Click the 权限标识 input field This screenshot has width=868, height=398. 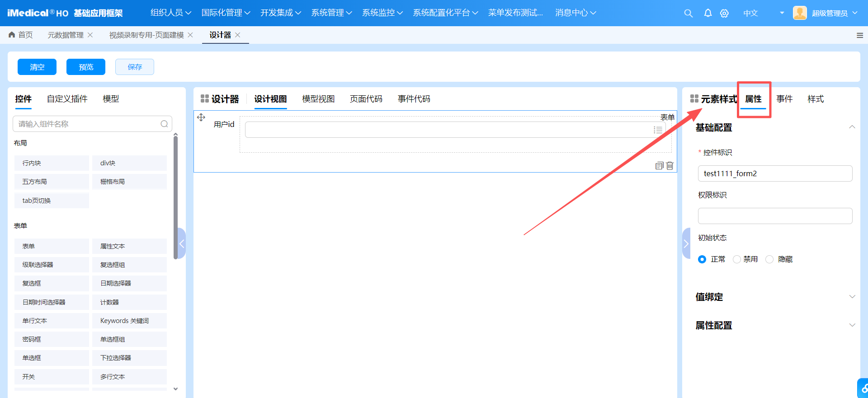click(x=775, y=216)
